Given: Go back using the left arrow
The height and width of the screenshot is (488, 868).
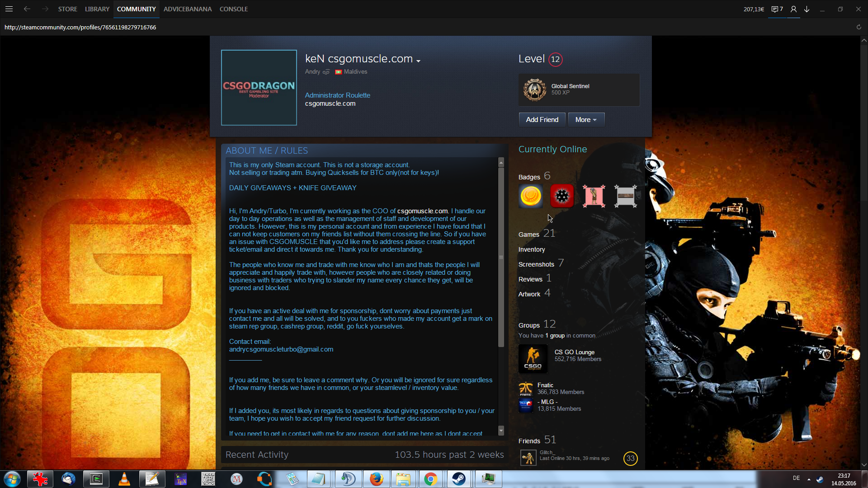Looking at the screenshot, I should (x=27, y=9).
